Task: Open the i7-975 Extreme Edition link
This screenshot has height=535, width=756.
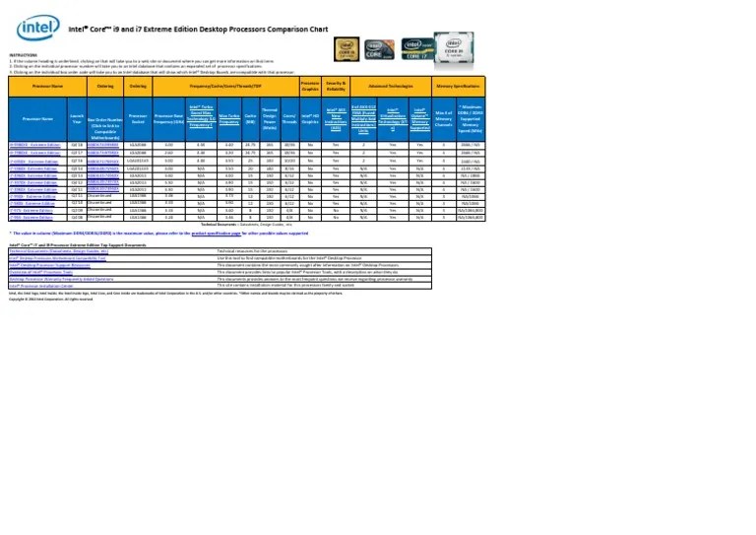Action: (x=31, y=210)
